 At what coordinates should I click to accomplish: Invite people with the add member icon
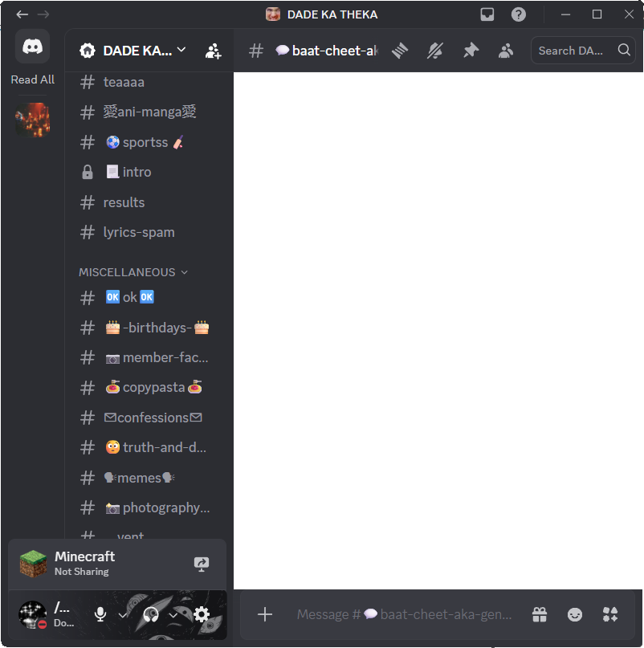tap(214, 51)
